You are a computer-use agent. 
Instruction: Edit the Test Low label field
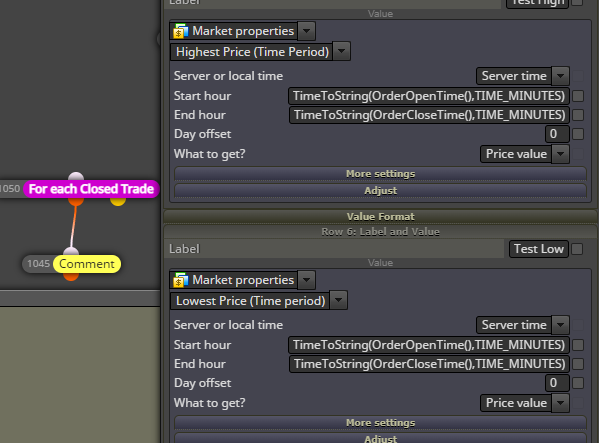[539, 249]
